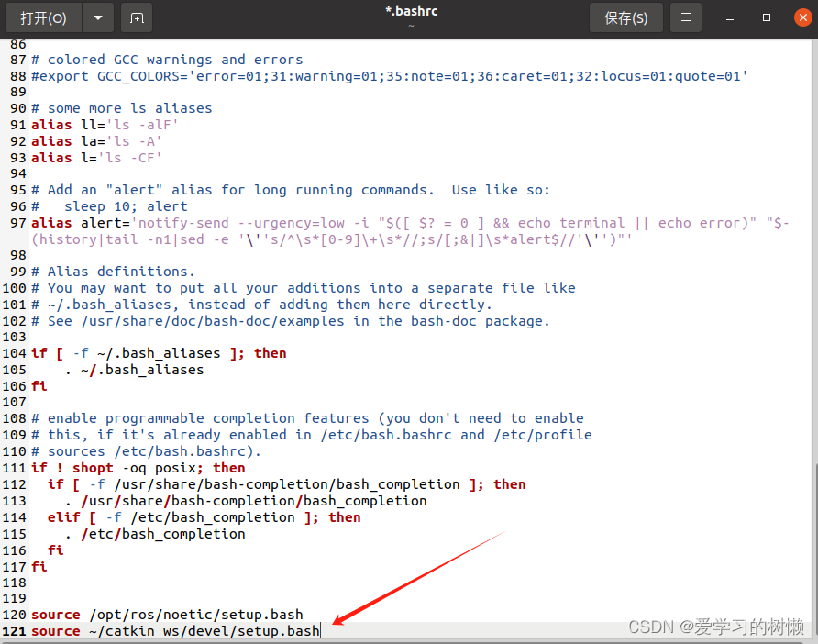Click the 打开(O) open file button
The height and width of the screenshot is (644, 818).
(x=43, y=17)
